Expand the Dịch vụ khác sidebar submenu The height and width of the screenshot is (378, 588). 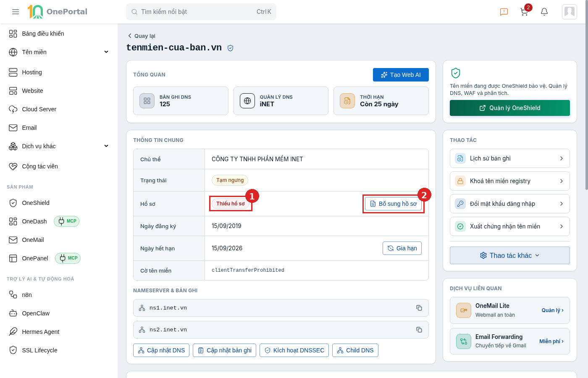pyautogui.click(x=106, y=146)
